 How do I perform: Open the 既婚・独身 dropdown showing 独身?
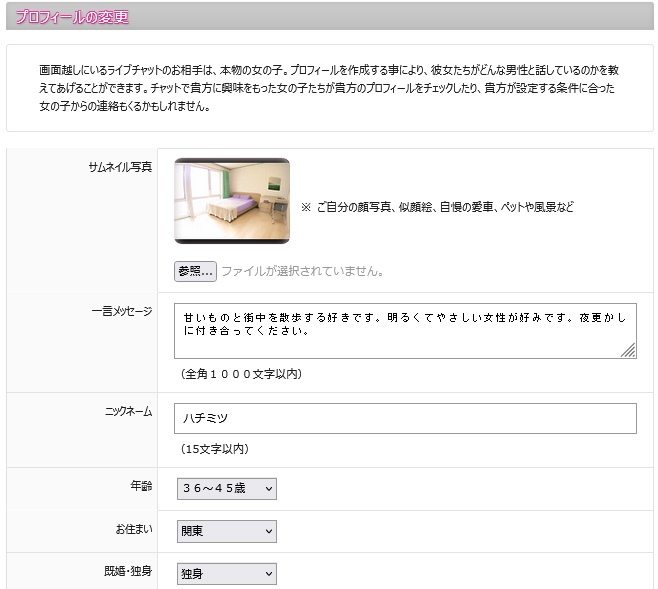(x=225, y=573)
